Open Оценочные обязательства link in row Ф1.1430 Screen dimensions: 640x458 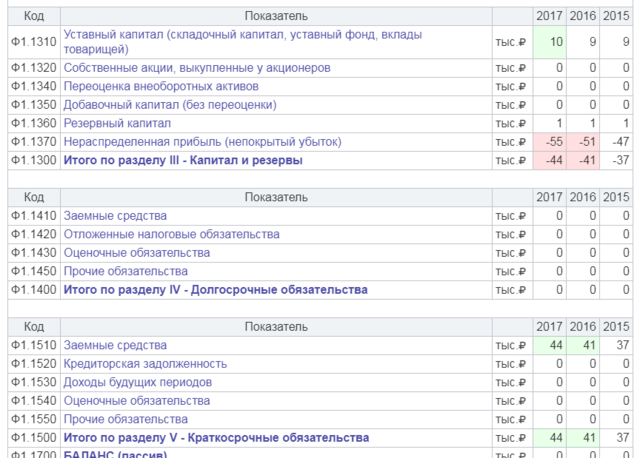pyautogui.click(x=137, y=253)
